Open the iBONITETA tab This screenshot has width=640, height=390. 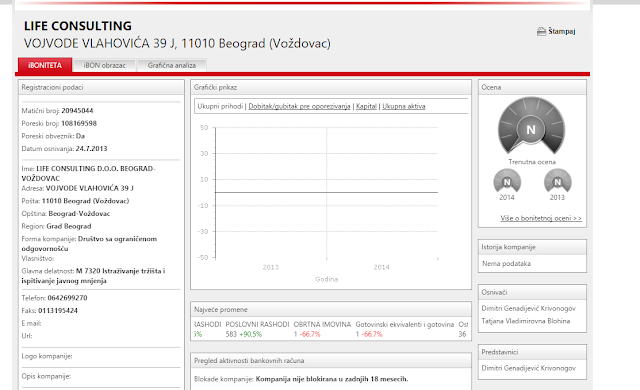pos(45,65)
